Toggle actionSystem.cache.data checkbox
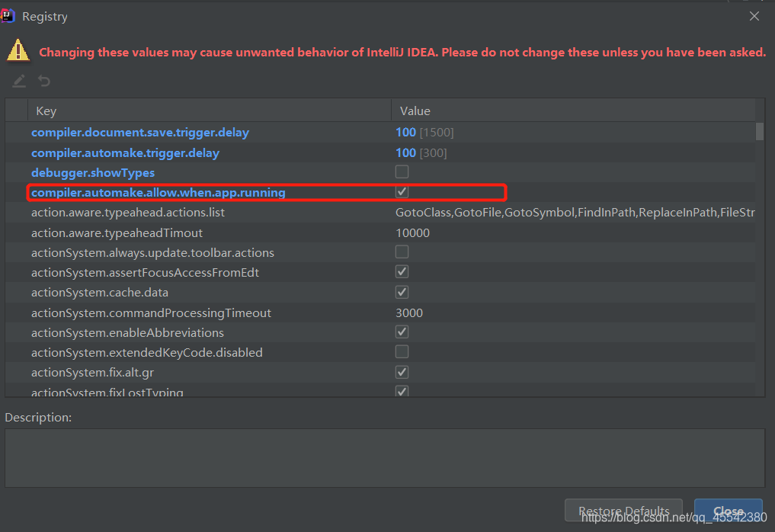The height and width of the screenshot is (532, 775). 402,292
